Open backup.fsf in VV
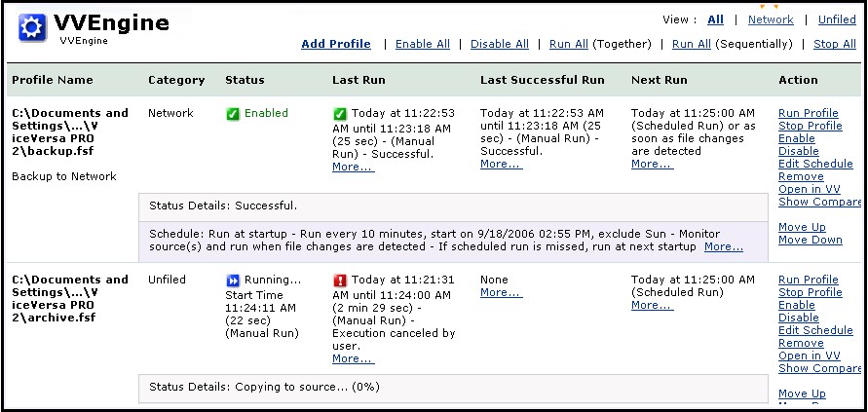This screenshot has width=868, height=412. tap(810, 189)
